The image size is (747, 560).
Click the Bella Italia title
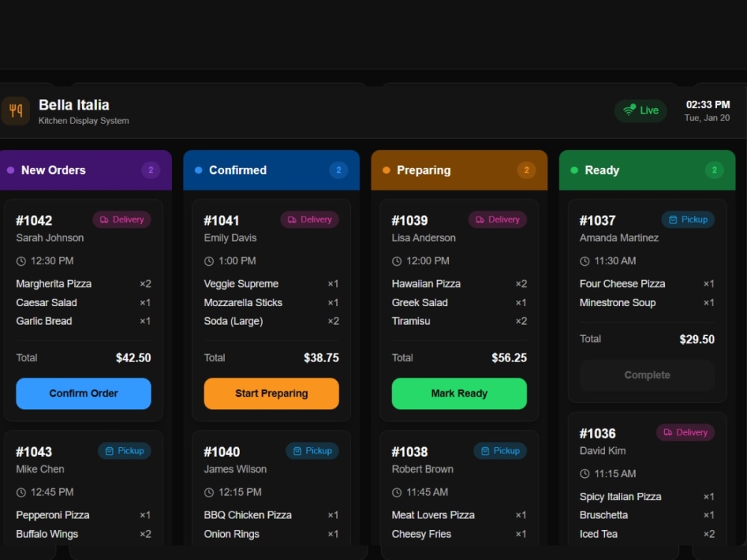pos(74,105)
